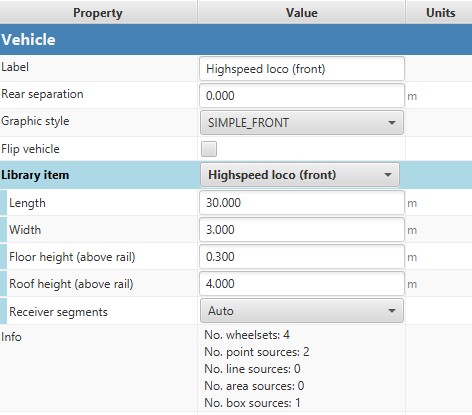Select the SIMPLE_FRONT graphic style combo box
The width and height of the screenshot is (472, 415).
pyautogui.click(x=302, y=123)
